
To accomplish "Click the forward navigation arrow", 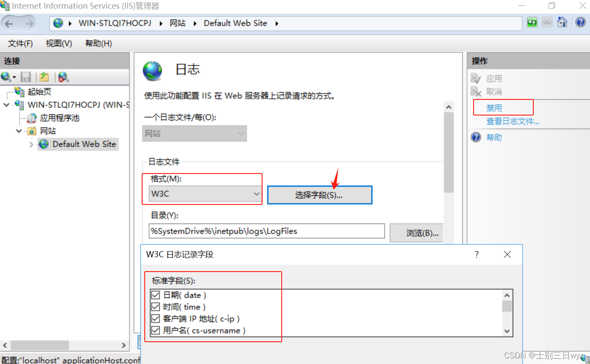I will [30, 24].
